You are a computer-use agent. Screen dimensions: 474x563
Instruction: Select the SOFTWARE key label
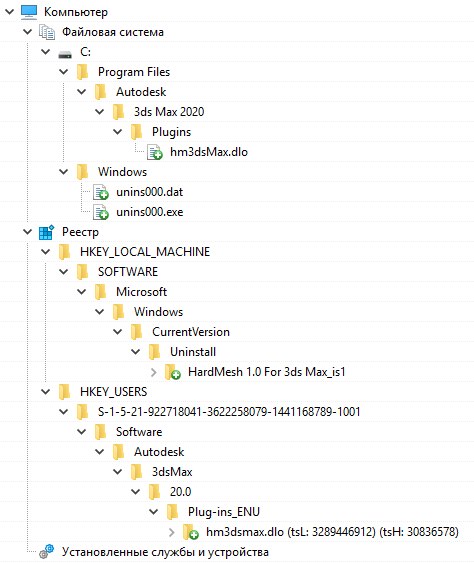click(x=128, y=272)
